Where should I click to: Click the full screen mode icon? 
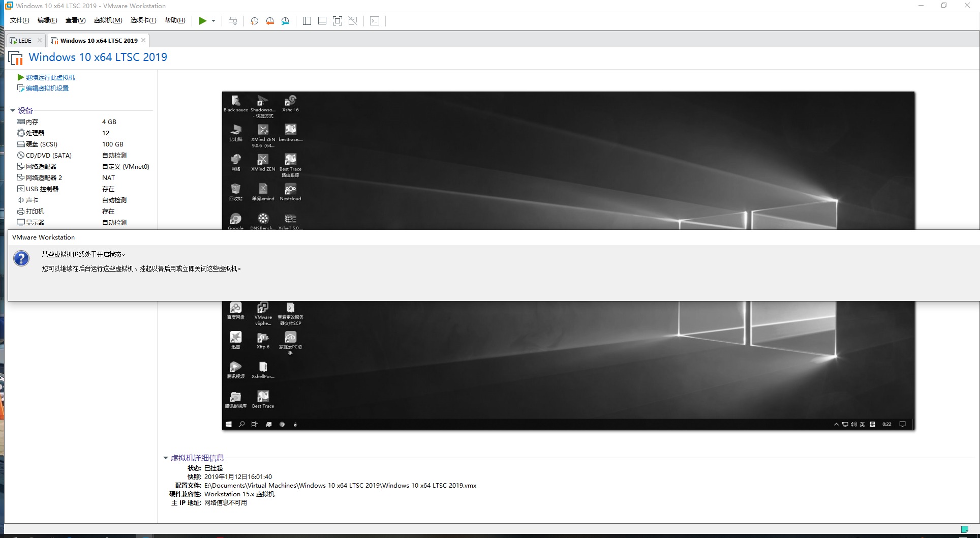point(338,21)
